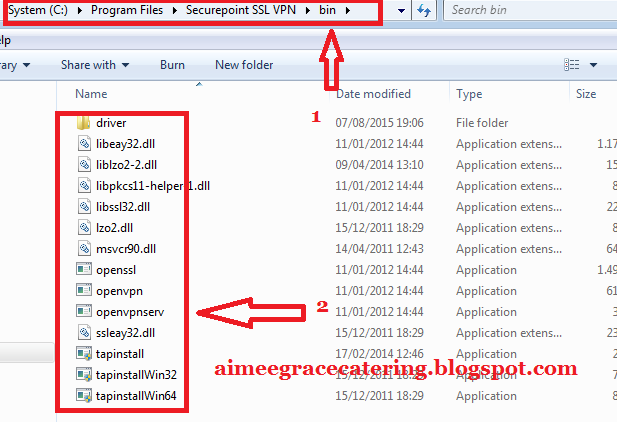Select the libeay32.dll file icon
617x422 pixels.
84,144
